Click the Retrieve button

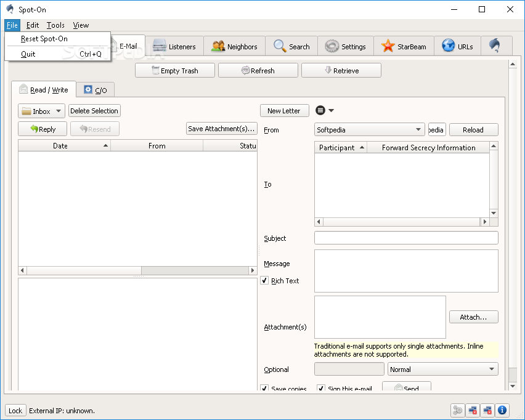(341, 70)
